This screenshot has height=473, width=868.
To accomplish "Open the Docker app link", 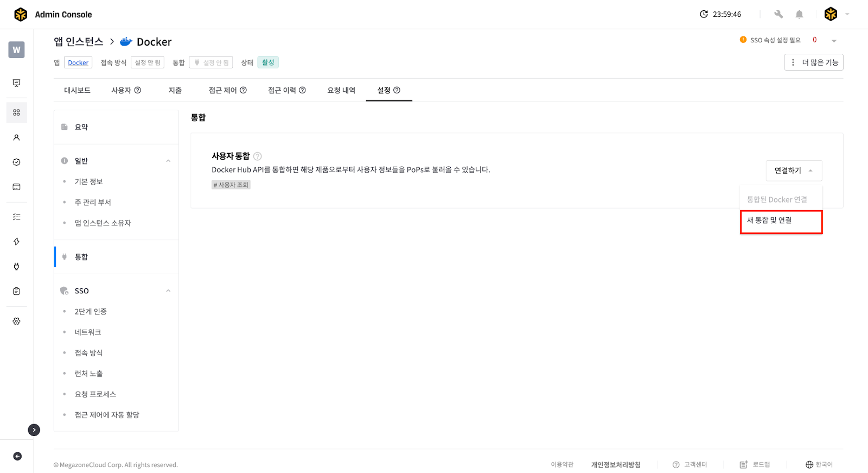I will pyautogui.click(x=78, y=62).
